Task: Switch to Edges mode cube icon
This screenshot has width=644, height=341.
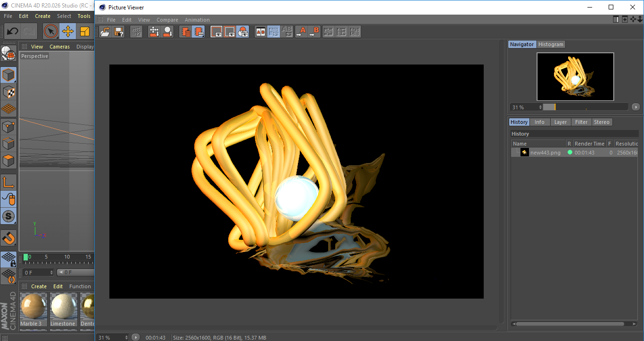Action: 8,144
